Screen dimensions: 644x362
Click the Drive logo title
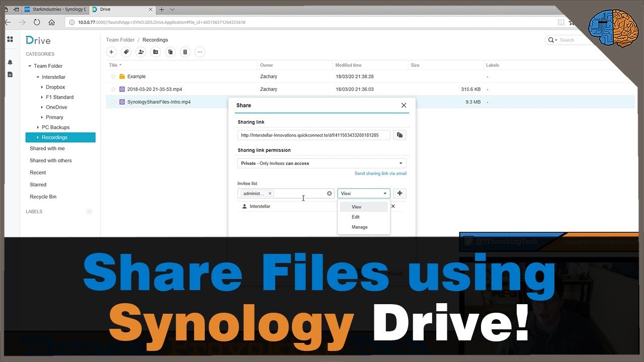coord(38,40)
